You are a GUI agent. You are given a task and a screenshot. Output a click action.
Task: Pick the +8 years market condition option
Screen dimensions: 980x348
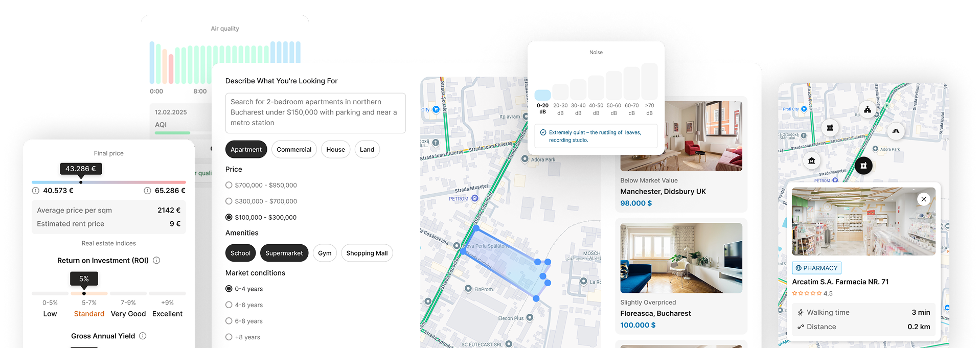click(229, 337)
